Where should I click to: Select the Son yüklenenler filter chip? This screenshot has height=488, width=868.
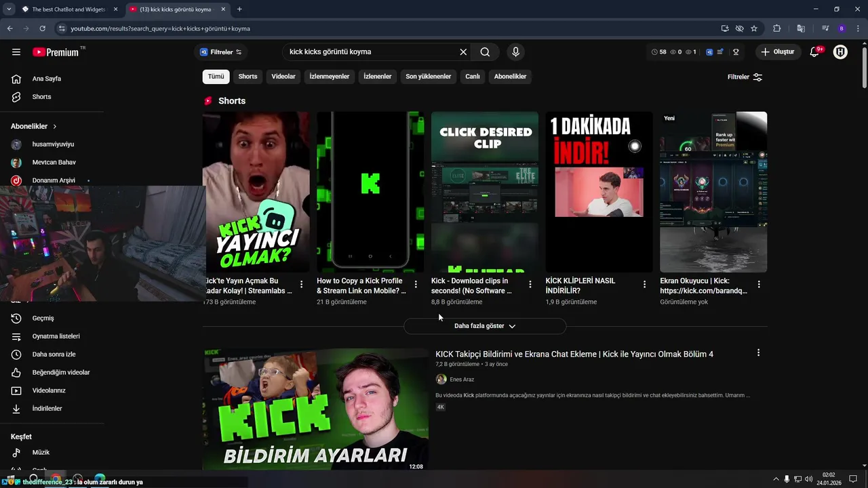click(429, 77)
